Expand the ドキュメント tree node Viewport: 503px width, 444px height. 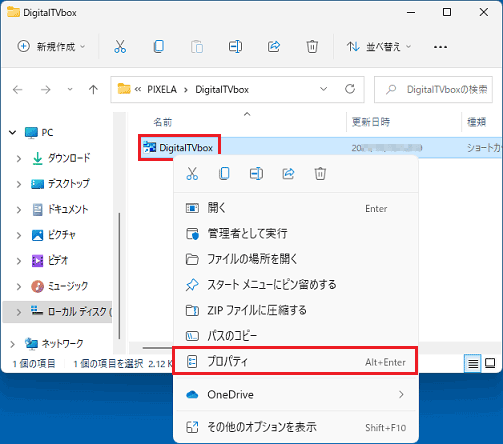[x=19, y=210]
